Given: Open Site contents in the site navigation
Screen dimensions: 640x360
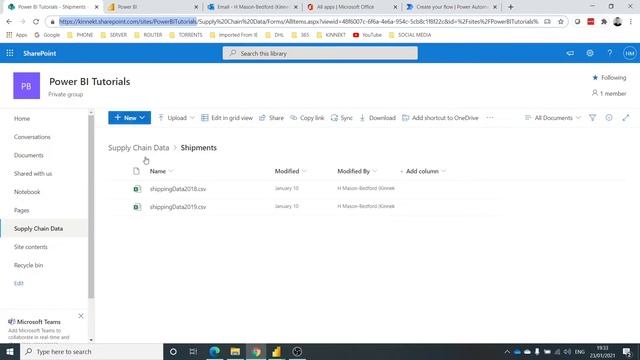Looking at the screenshot, I should point(31,247).
